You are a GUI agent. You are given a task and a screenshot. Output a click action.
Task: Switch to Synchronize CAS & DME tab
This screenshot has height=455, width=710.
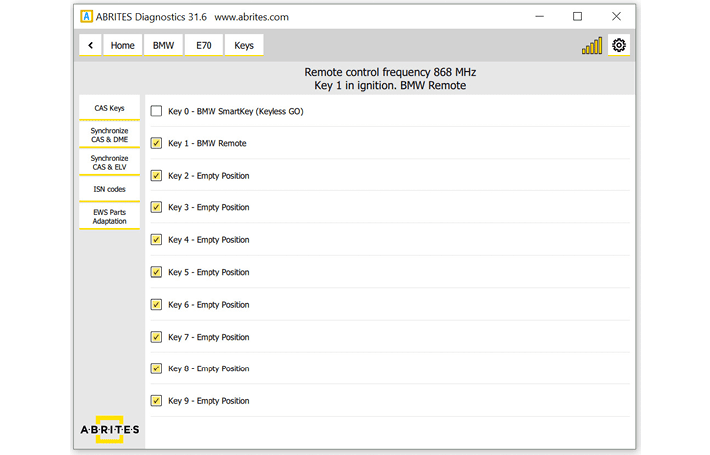coord(109,135)
